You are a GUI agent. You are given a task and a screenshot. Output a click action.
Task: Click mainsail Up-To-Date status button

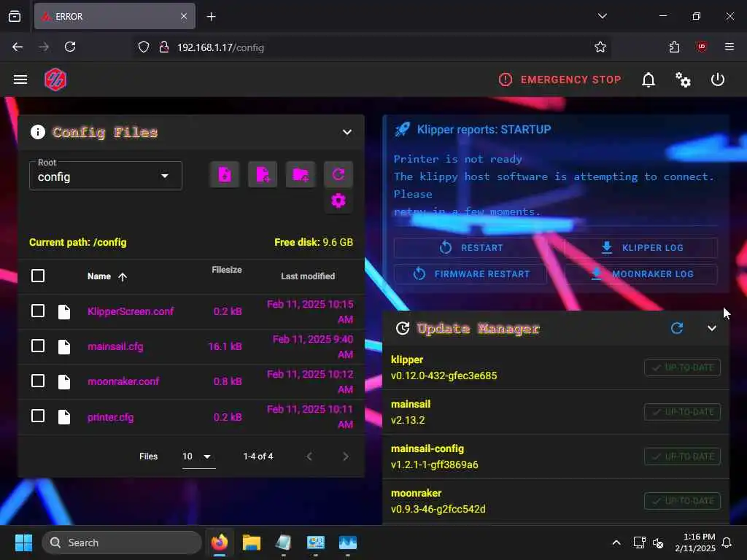click(x=682, y=412)
